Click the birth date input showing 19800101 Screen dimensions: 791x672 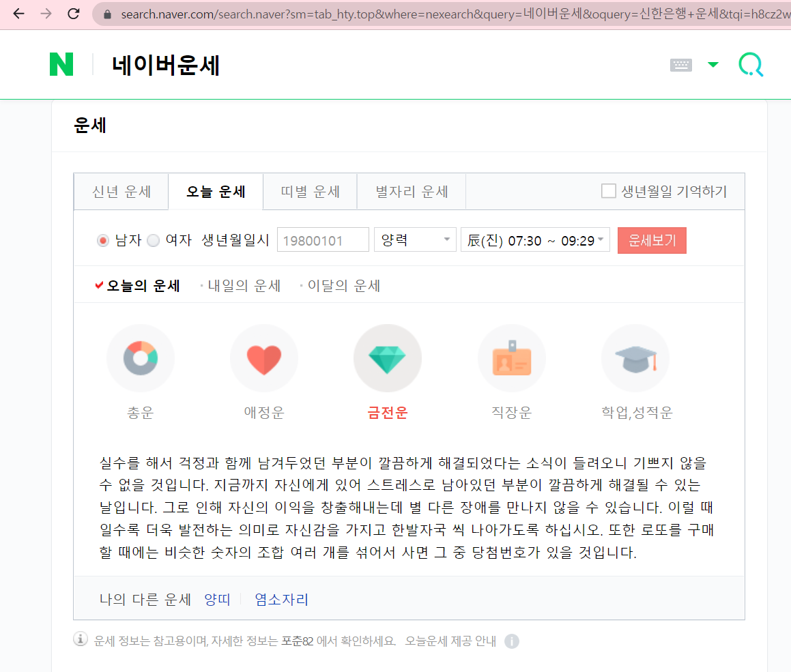coord(323,239)
